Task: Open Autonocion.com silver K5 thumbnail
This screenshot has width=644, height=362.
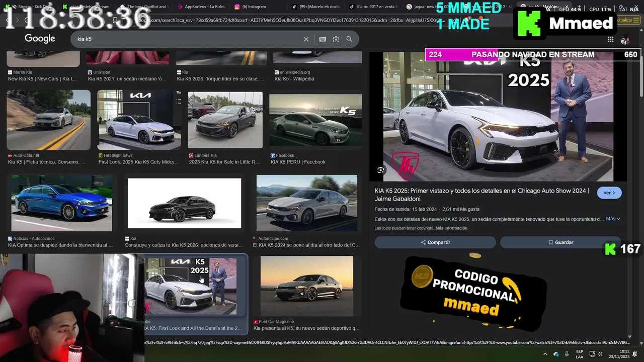Action: 307,203
